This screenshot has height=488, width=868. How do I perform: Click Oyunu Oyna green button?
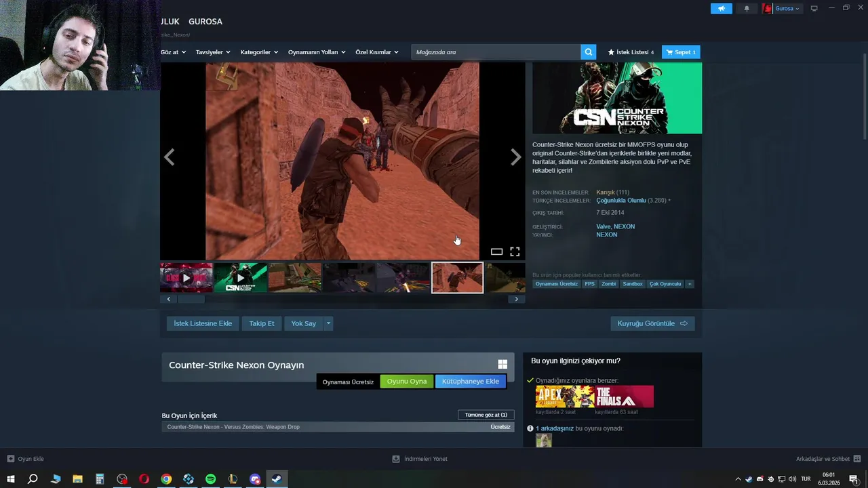click(407, 381)
